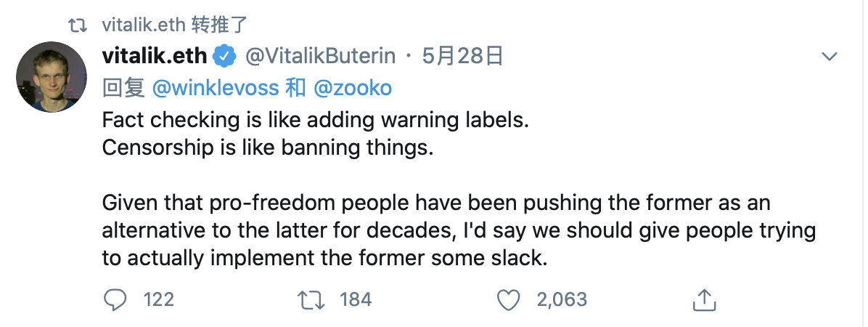Viewport: 868px width, 327px height.
Task: Click the 122 replies count
Action: [x=158, y=299]
